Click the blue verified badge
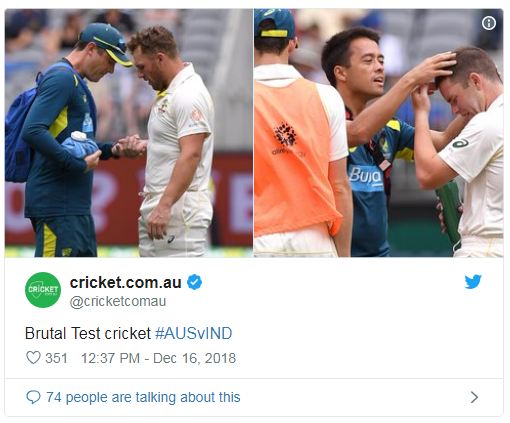 pos(194,282)
